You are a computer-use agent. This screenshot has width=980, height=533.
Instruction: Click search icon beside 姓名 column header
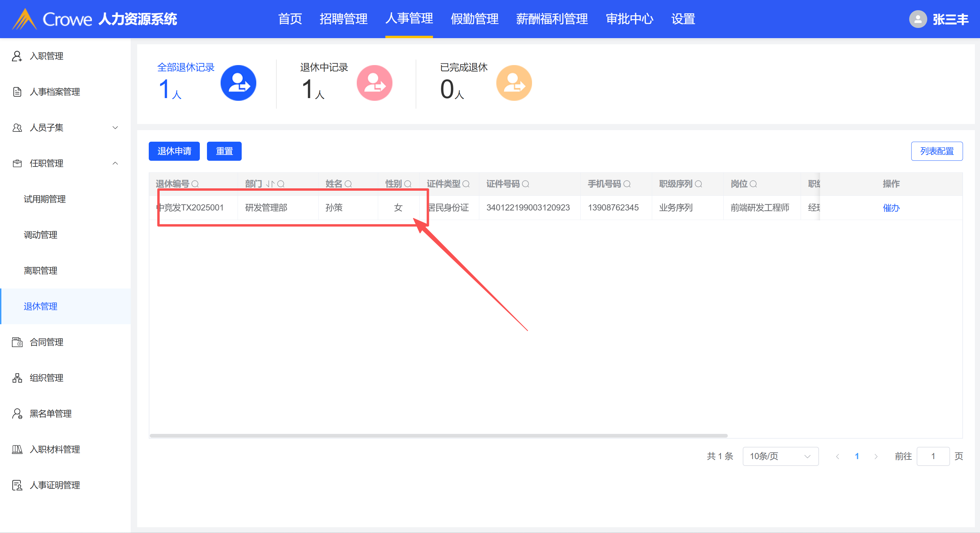[348, 184]
